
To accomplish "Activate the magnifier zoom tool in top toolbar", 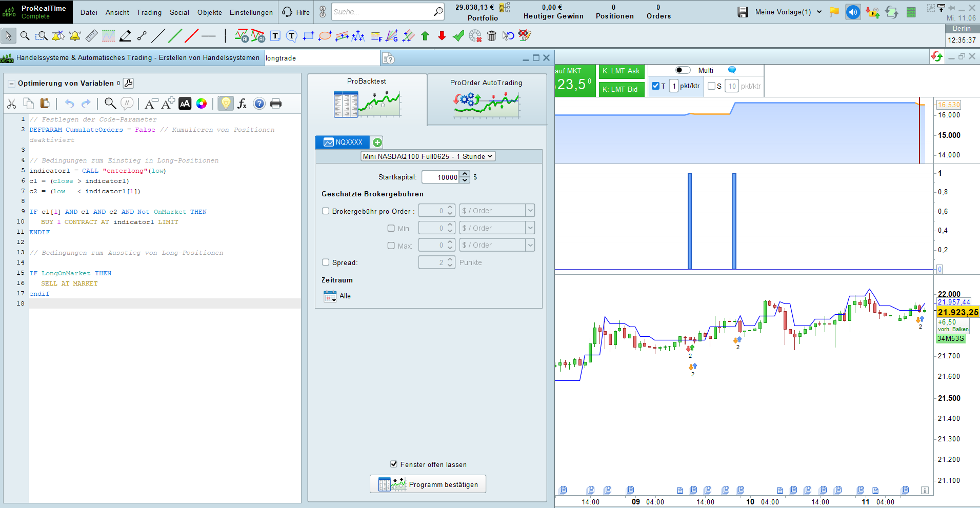I will (25, 36).
